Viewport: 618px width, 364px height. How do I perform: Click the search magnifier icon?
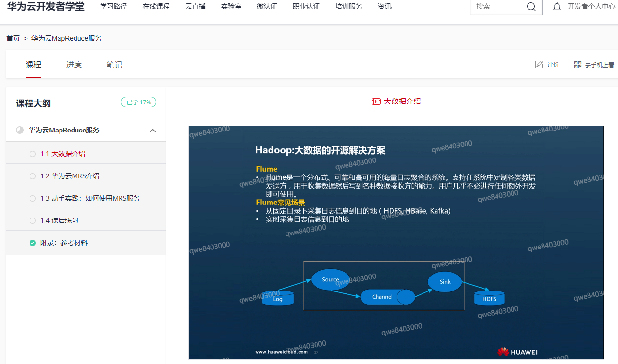coord(531,7)
